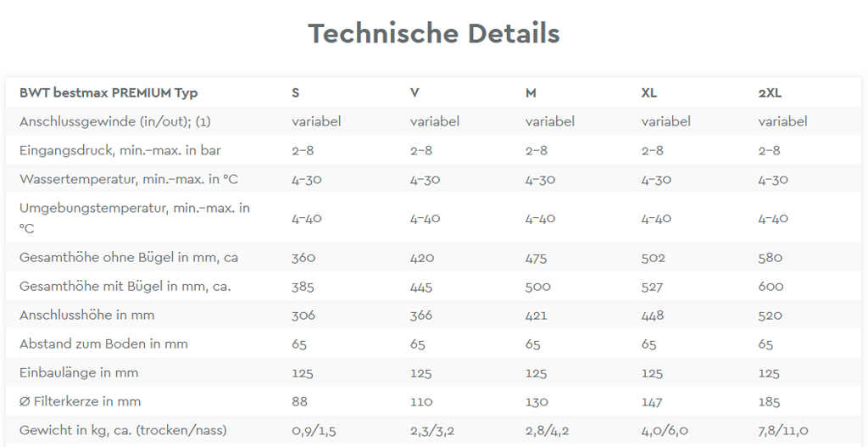Click the Filterkerze diameter value 147
This screenshot has width=868, height=447.
pyautogui.click(x=652, y=401)
